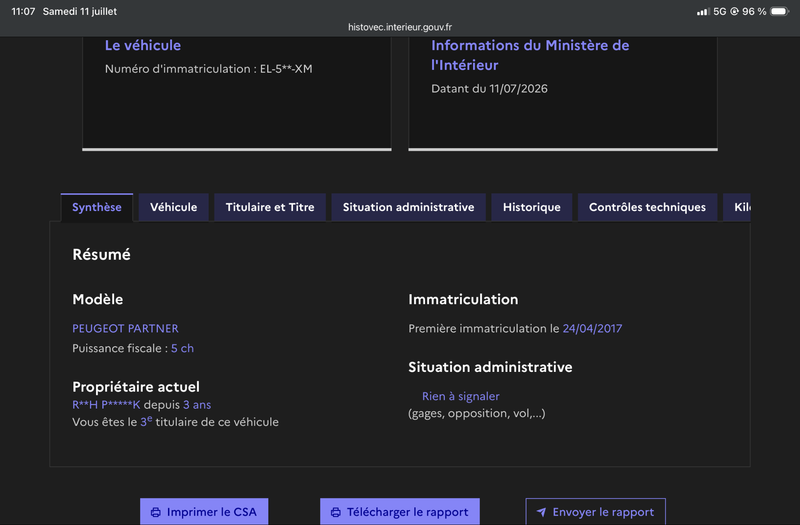Click the Imprimer le CSA button
Image resolution: width=800 pixels, height=525 pixels.
204,512
